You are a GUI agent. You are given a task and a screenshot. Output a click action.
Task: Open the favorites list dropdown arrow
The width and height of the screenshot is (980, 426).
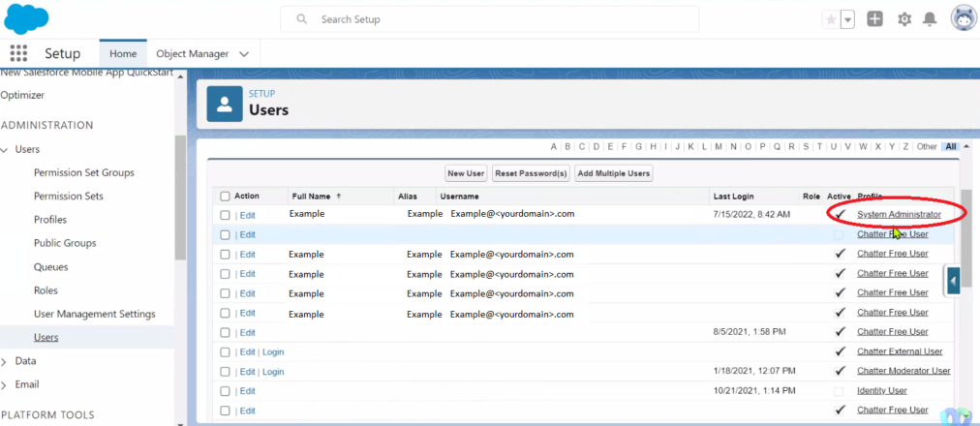[848, 19]
